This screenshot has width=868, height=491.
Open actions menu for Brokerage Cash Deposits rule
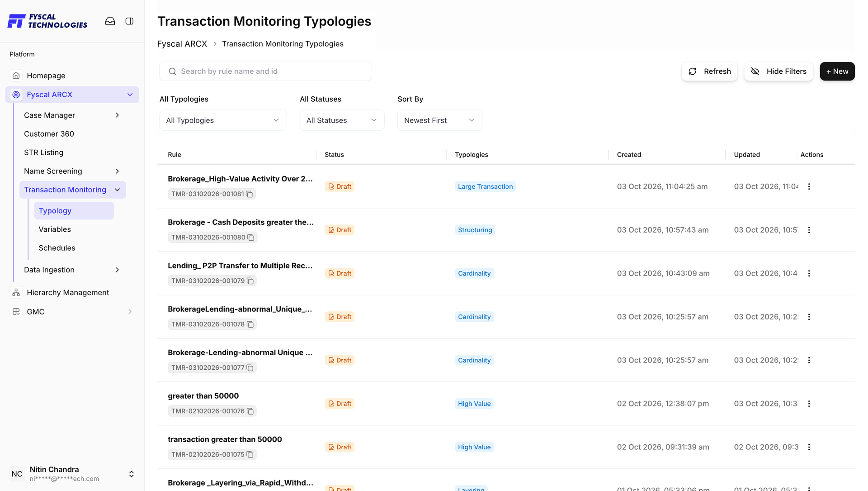[809, 230]
